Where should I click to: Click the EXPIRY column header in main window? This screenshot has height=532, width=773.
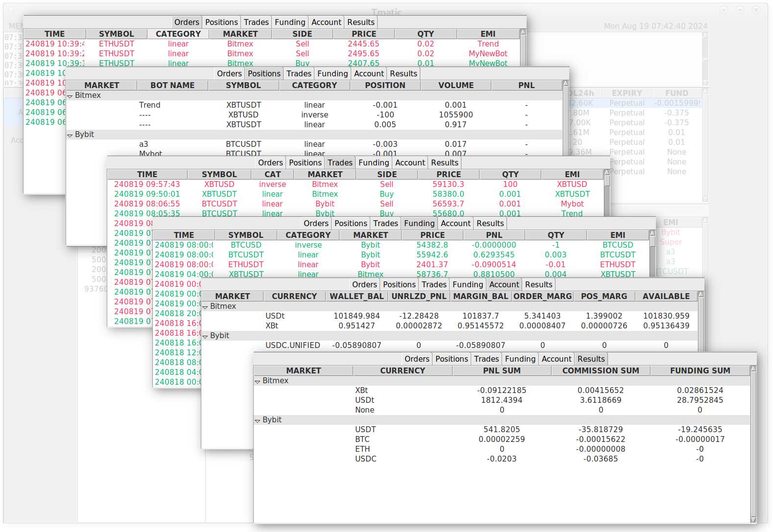627,93
